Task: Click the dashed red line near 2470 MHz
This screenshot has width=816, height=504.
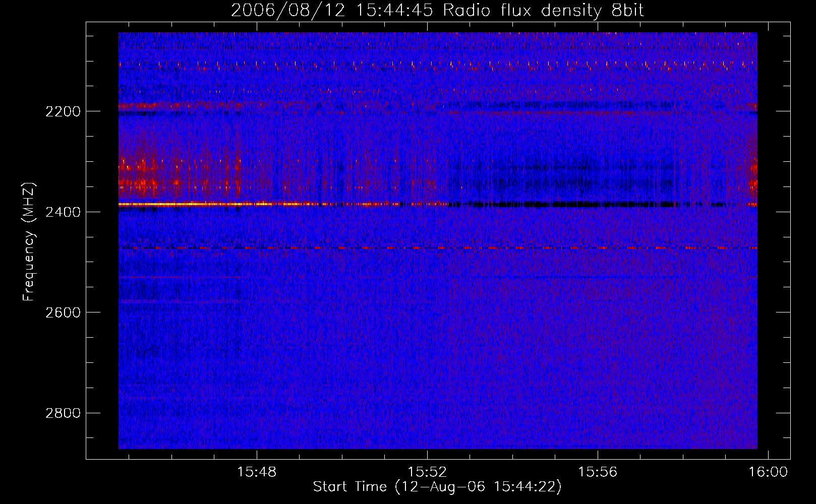Action: click(x=438, y=248)
